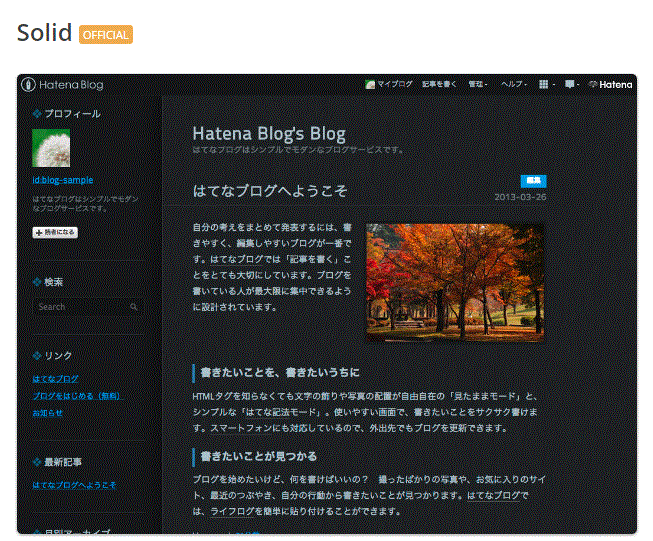
Task: Open the はてなブログへようこそ article heading
Action: (x=270, y=191)
